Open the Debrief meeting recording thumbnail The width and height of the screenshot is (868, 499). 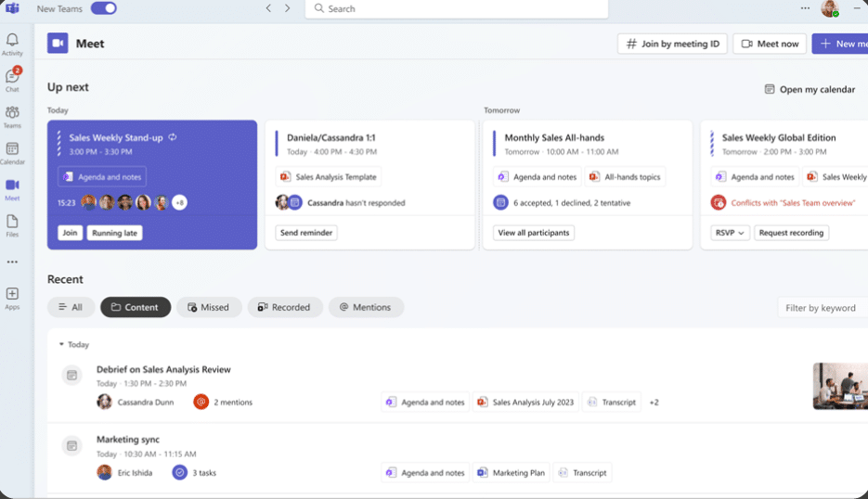(840, 386)
